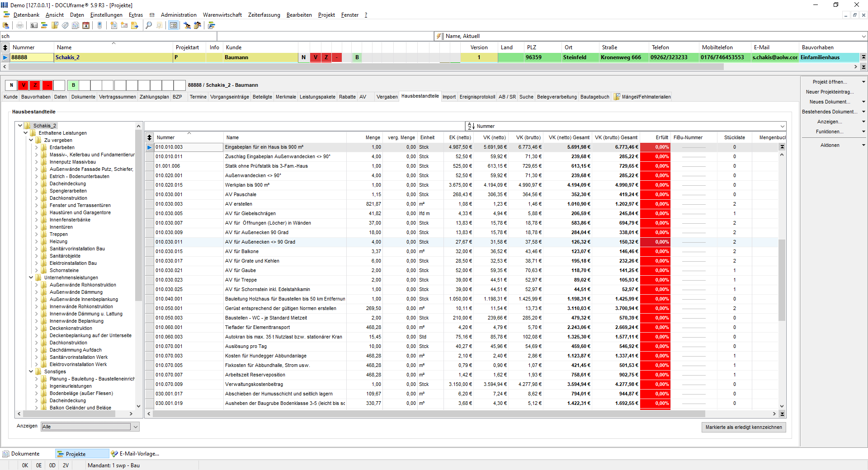The width and height of the screenshot is (868, 470).
Task: Toggle the 0E indicator in status bar
Action: pos(39,465)
